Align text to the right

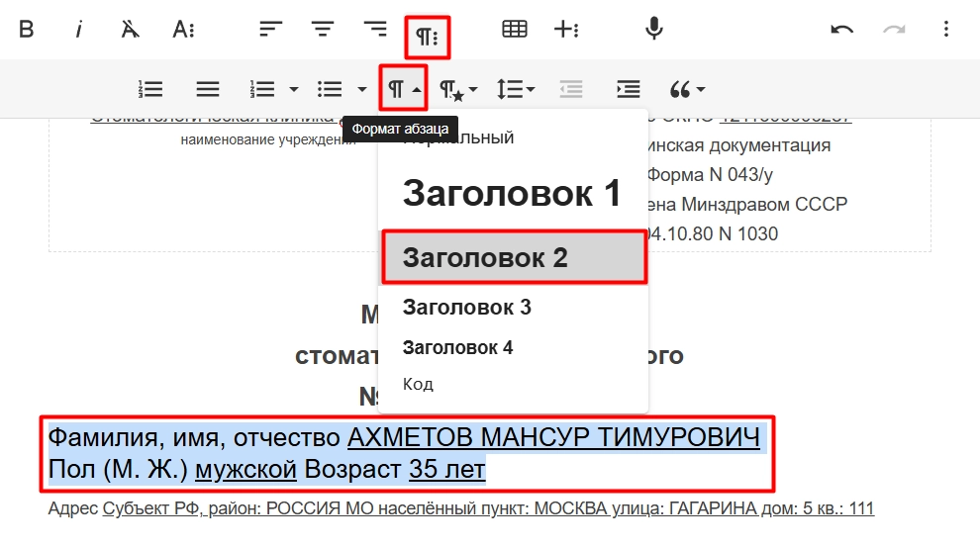pos(375,30)
